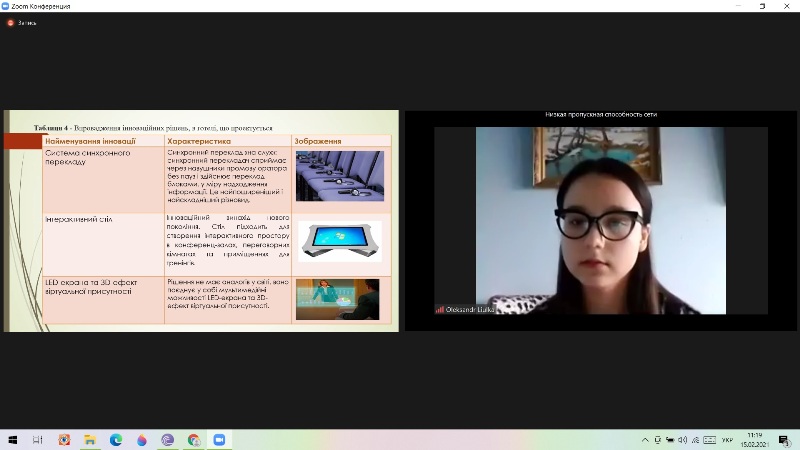Open the volume control in the tray
The image size is (800, 450).
[x=682, y=440]
